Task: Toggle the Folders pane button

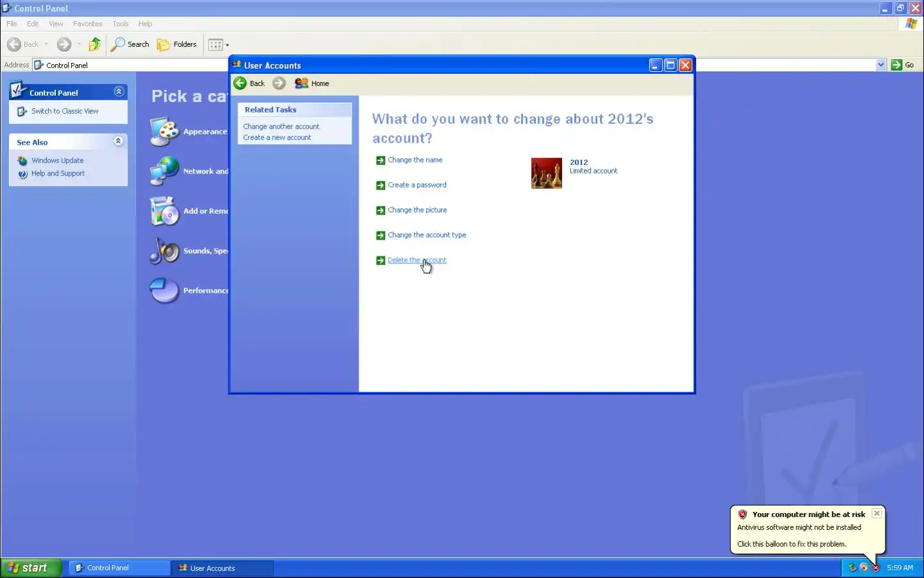Action: pyautogui.click(x=176, y=44)
